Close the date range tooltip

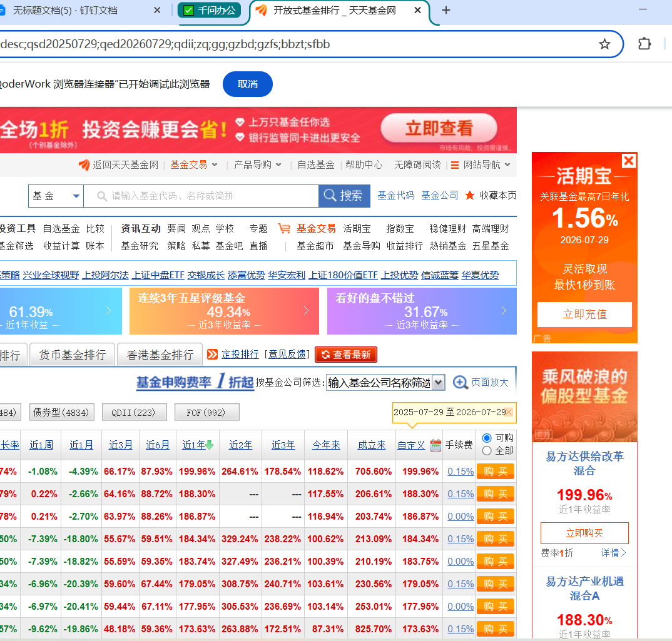509,411
